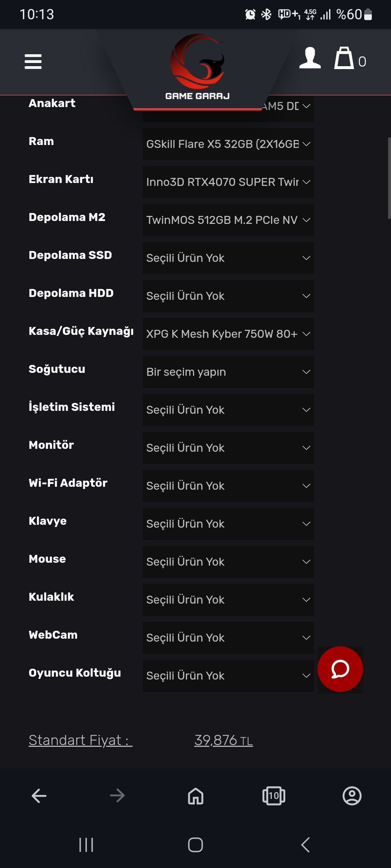
Task: Open the Oyuncu Koltuğu dropdown
Action: (x=228, y=675)
